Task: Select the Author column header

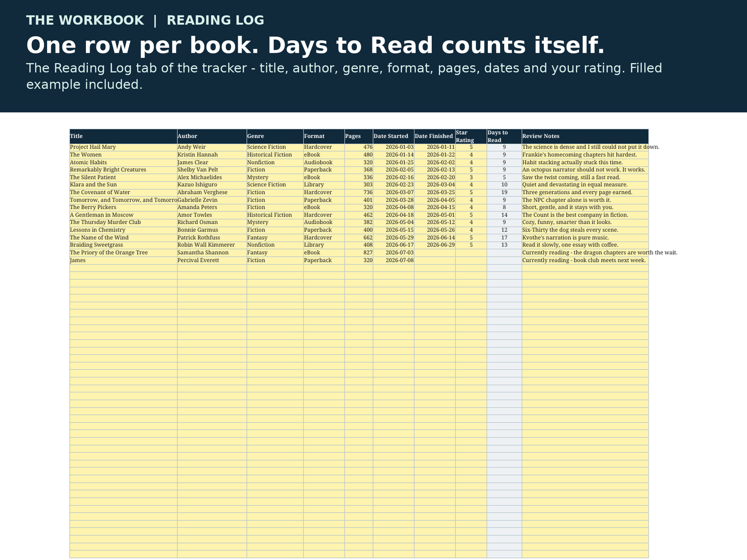Action: (x=212, y=136)
